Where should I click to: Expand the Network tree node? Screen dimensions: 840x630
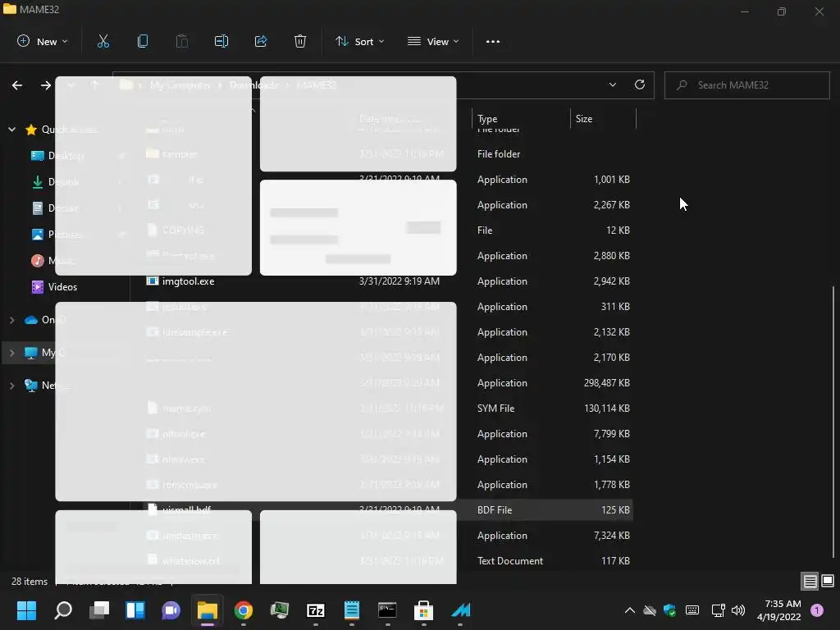click(11, 386)
